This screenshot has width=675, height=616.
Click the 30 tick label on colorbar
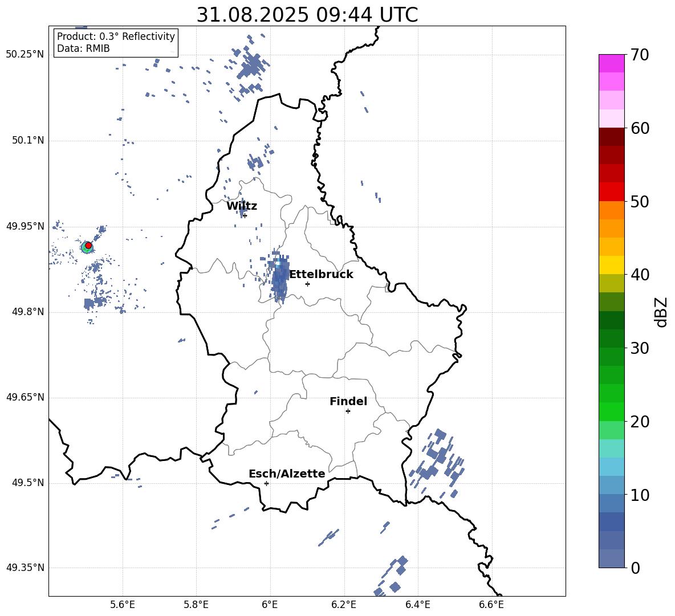(x=640, y=348)
